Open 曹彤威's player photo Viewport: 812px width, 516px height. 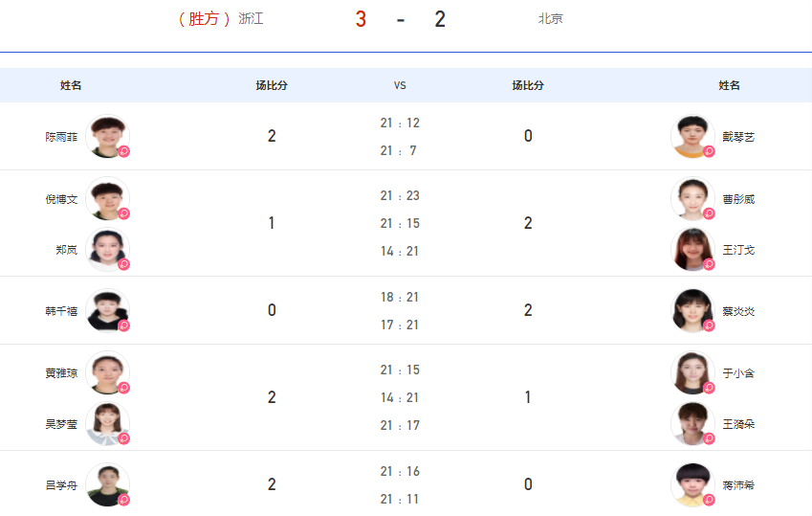692,198
